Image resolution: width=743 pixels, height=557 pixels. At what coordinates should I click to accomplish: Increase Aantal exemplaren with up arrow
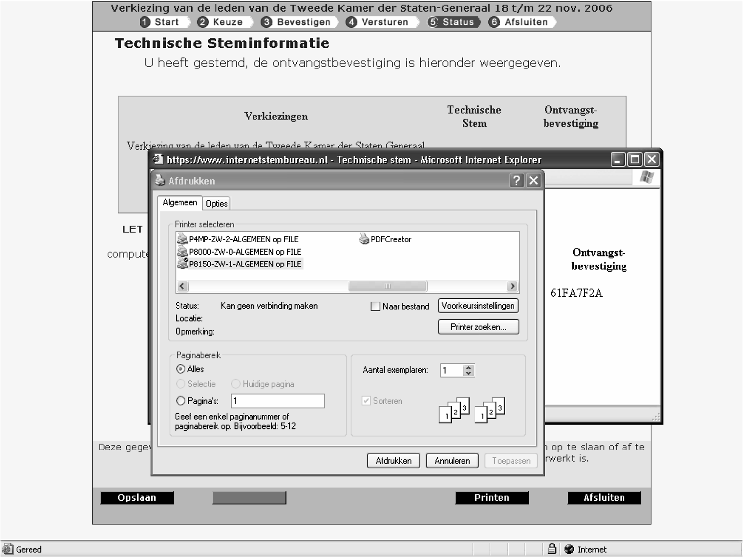pos(469,367)
